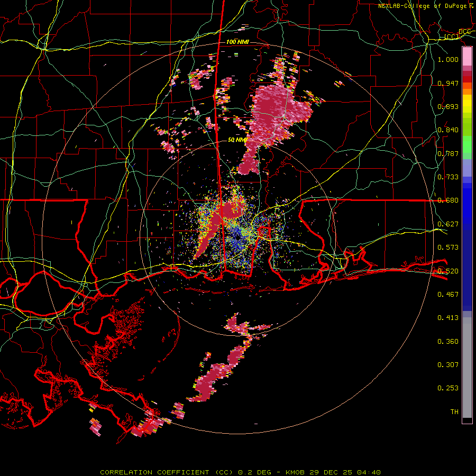
Task: Click the Correlation Coefficient KMOB caption text
Action: coord(240,472)
